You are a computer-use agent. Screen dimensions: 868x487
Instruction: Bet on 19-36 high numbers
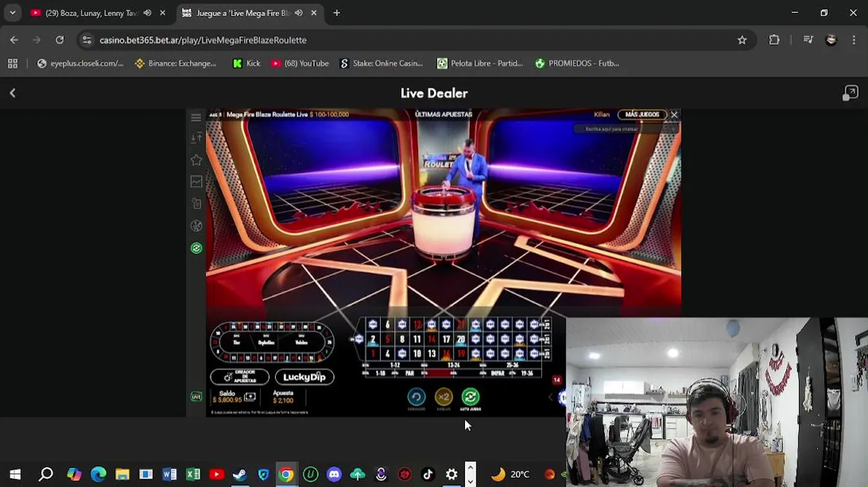527,373
